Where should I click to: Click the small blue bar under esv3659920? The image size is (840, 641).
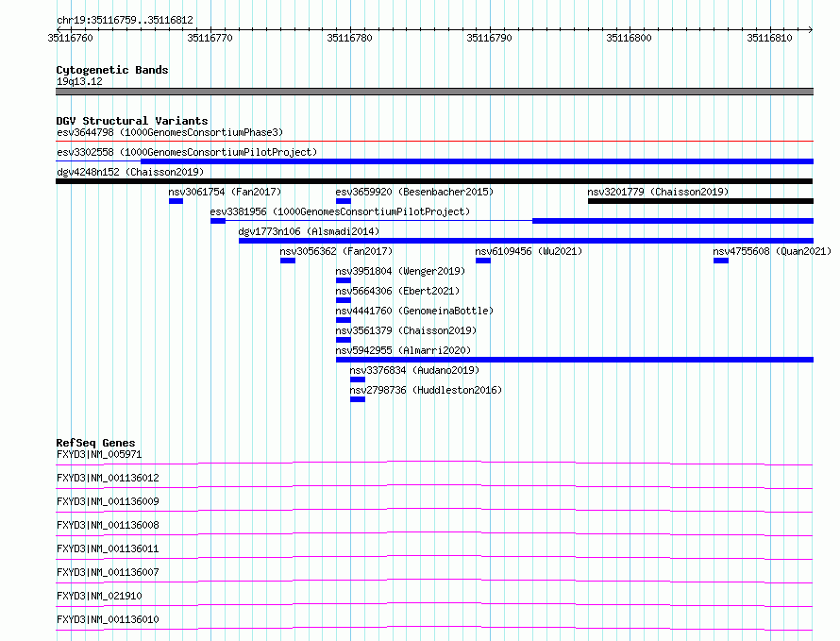click(344, 201)
